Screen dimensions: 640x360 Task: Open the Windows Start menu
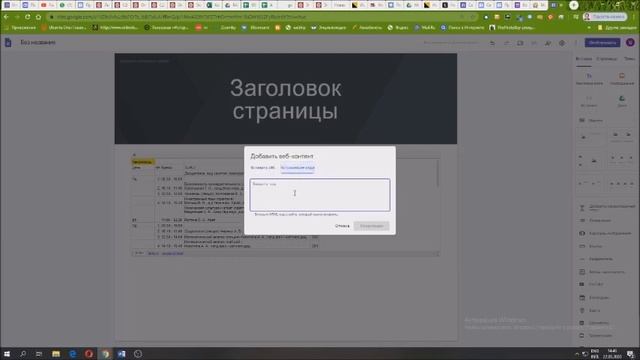pos(7,354)
